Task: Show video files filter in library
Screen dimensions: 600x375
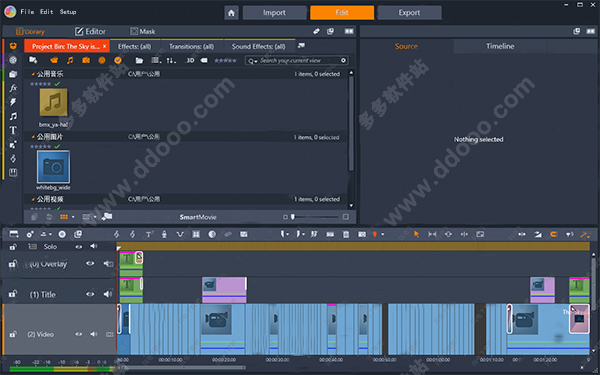Action: click(54, 60)
